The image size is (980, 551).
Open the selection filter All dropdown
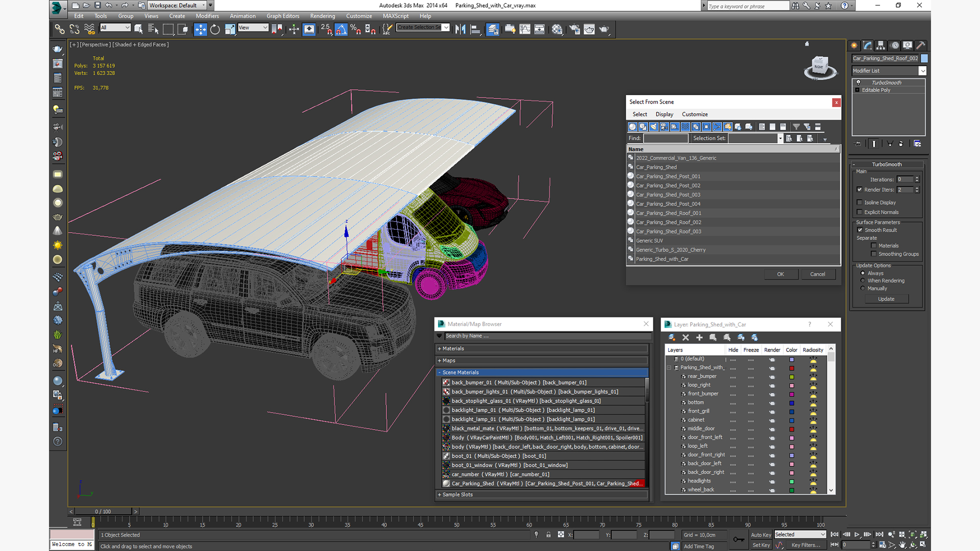click(115, 28)
